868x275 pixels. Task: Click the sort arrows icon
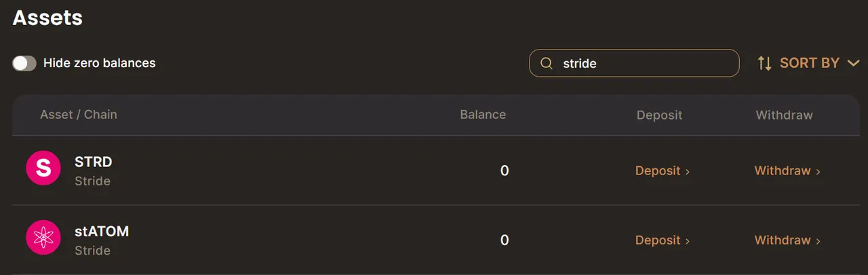point(765,63)
